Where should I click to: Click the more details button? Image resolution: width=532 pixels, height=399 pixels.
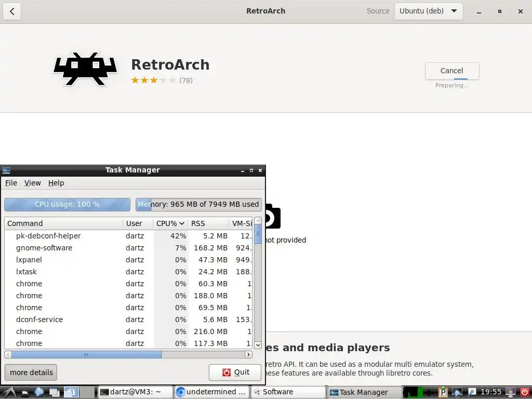(31, 373)
